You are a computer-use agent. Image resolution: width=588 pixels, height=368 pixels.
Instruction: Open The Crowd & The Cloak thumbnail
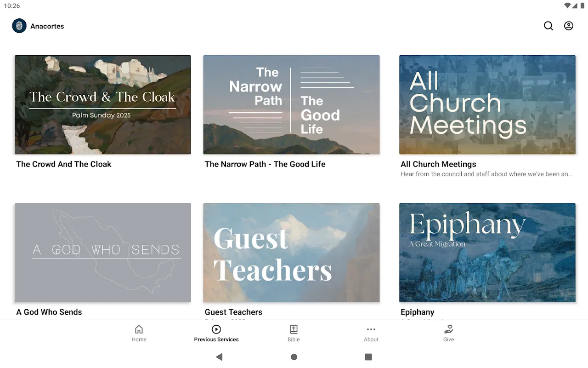(x=103, y=105)
